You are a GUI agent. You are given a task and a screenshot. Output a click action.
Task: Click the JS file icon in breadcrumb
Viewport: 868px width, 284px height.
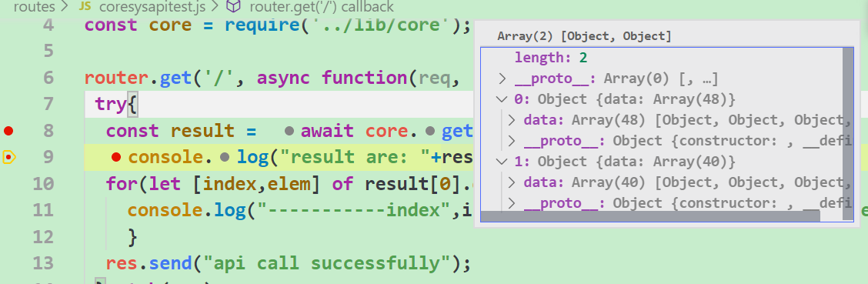(x=85, y=7)
